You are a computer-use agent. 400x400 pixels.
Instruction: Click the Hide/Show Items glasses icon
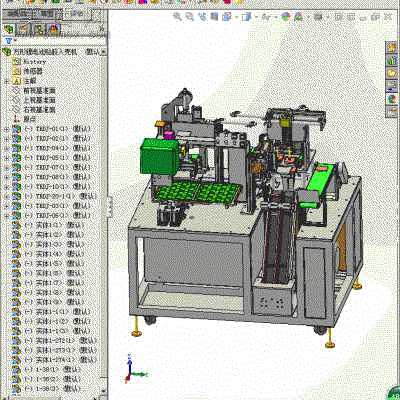266,17
